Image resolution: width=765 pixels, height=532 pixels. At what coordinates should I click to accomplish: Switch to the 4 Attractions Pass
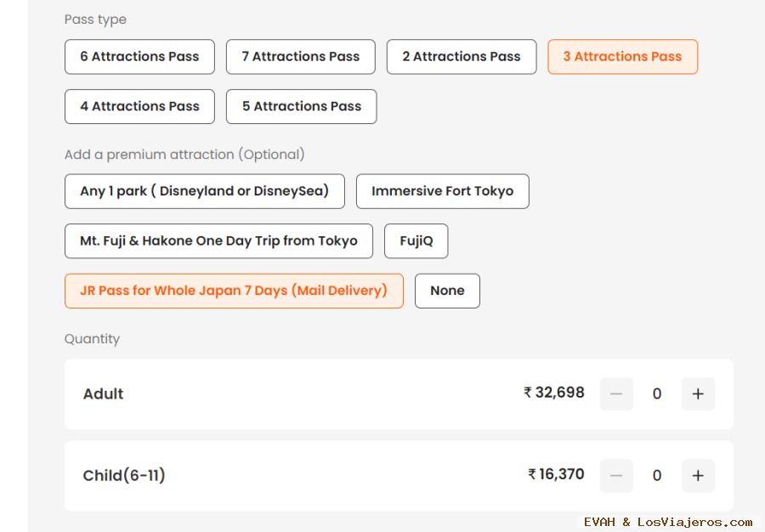[x=139, y=106]
